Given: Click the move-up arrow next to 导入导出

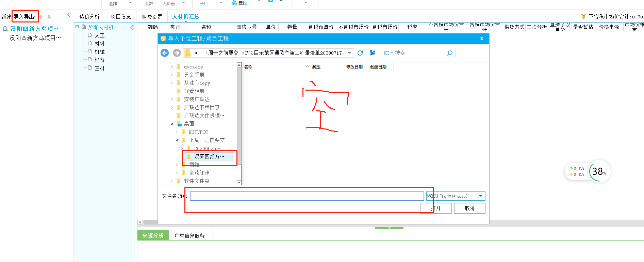Looking at the screenshot, I should point(41,17).
